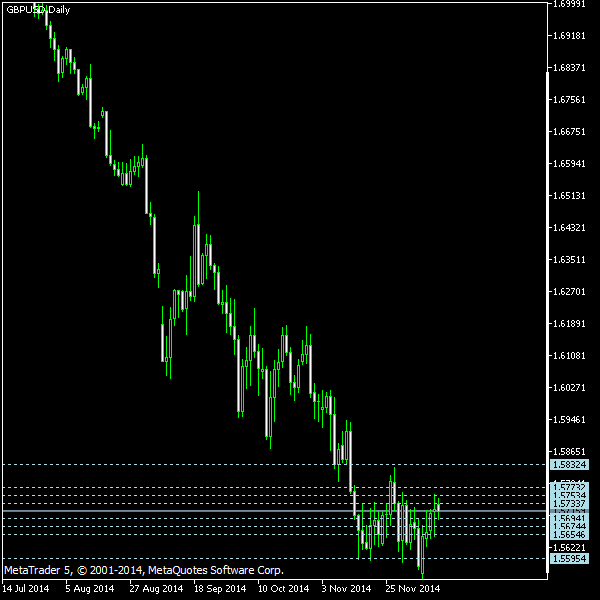Select the highlighted 1.55954 level tag
The image size is (600, 600).
[x=569, y=559]
